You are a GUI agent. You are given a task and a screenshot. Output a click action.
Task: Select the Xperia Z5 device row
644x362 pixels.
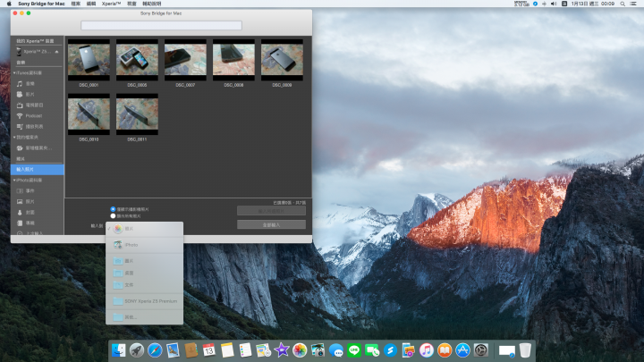(37, 52)
